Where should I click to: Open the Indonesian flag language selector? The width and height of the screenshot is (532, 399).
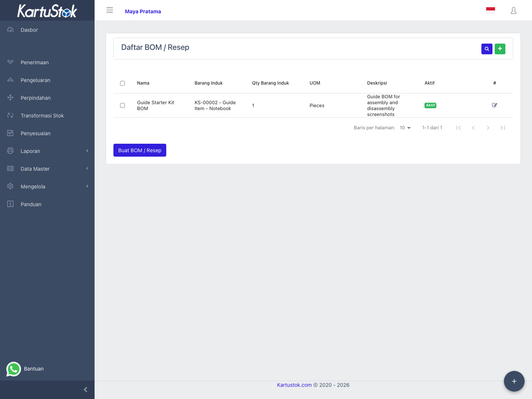491,10
